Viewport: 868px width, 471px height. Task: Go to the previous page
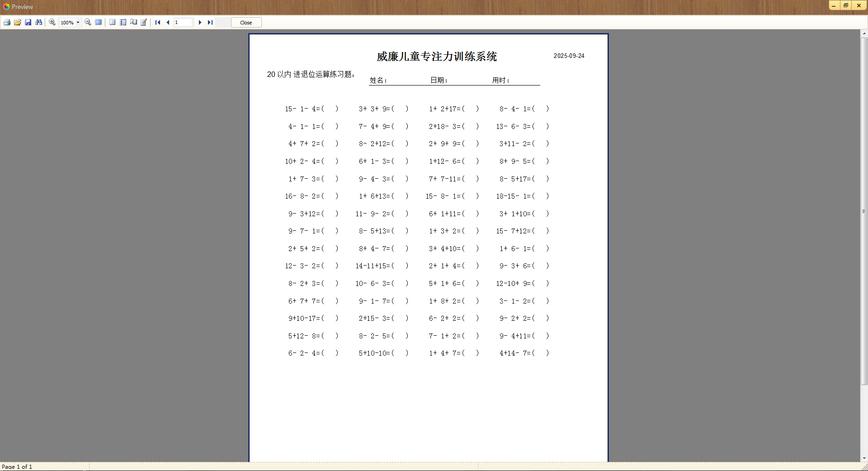click(x=168, y=22)
